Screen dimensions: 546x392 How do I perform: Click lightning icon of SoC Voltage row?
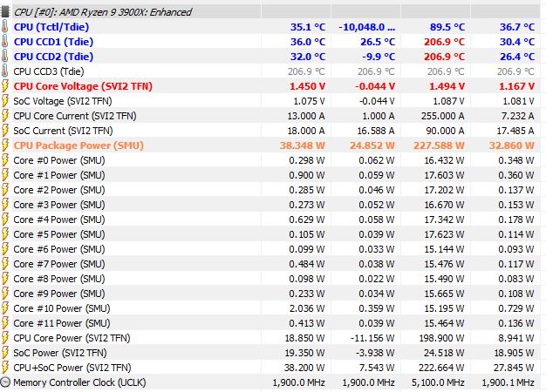coord(5,101)
